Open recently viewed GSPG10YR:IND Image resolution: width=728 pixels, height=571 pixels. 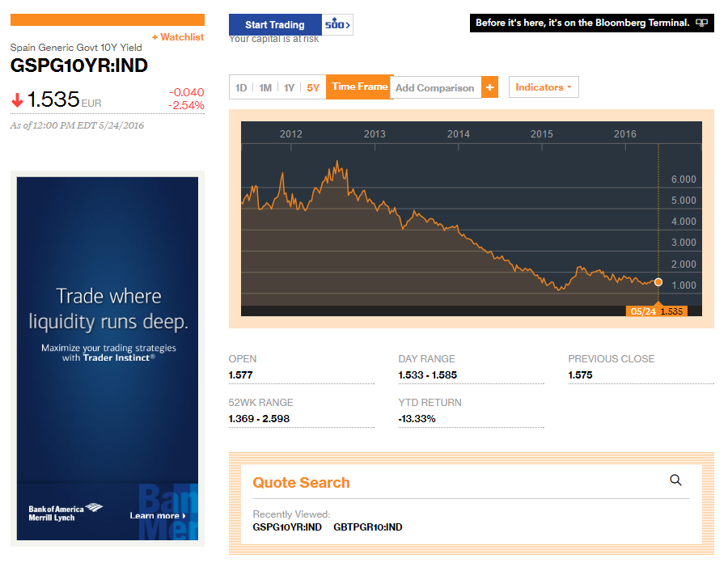tap(287, 527)
